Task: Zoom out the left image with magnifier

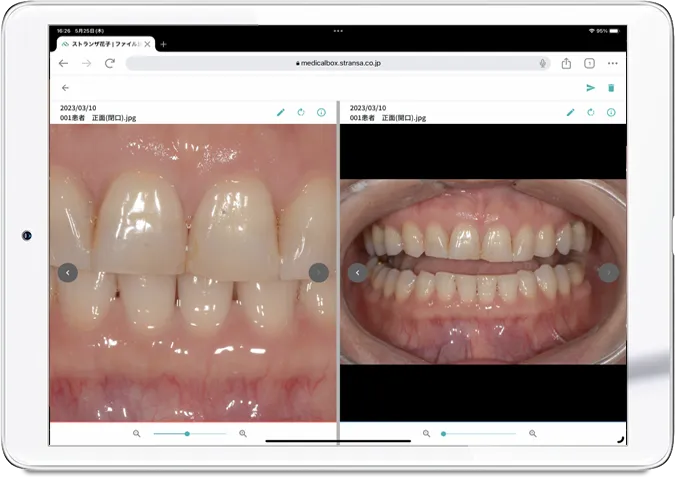Action: point(137,434)
